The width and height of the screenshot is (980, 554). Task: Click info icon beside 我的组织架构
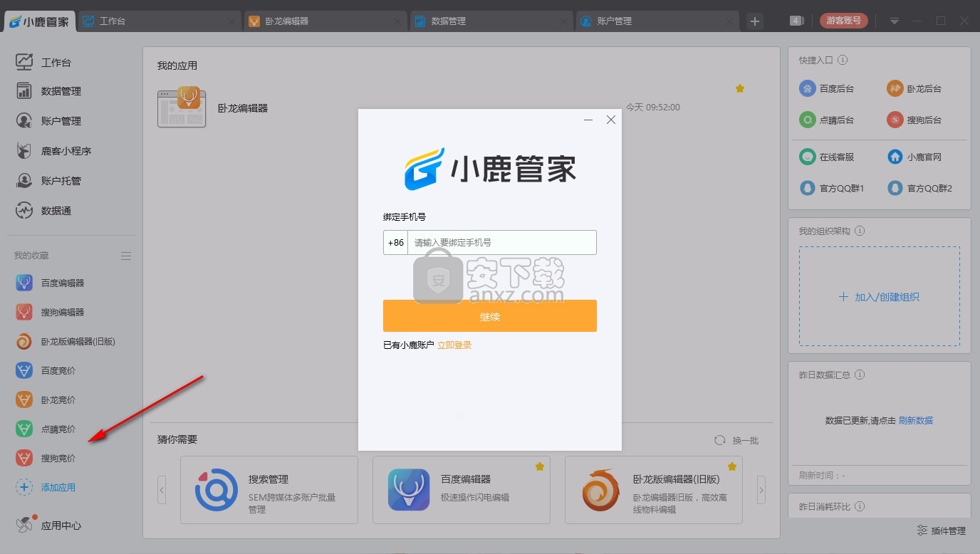click(860, 231)
